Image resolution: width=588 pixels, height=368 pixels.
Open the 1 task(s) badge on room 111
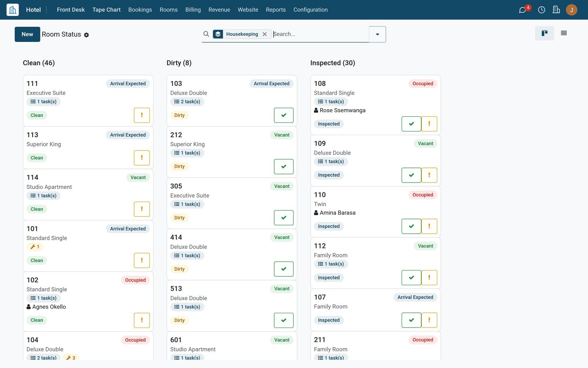(43, 102)
